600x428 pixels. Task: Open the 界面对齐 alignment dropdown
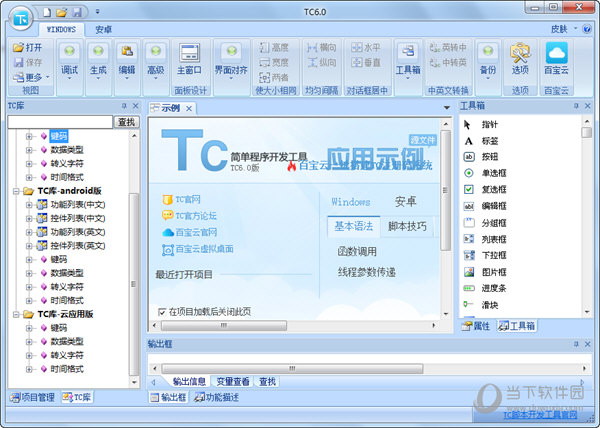pos(231,62)
